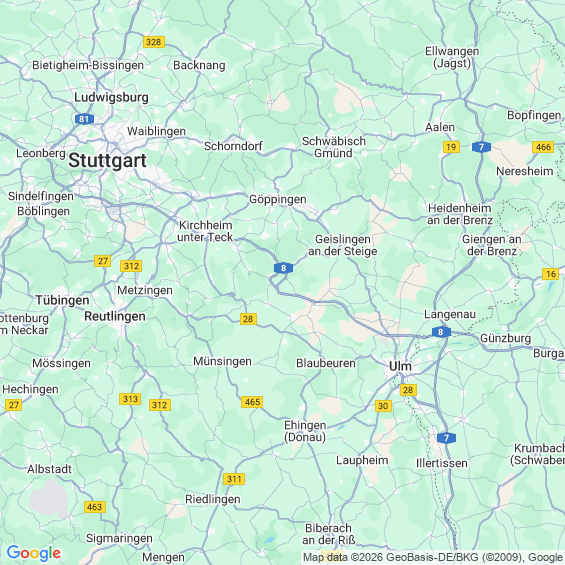Click the Google logo

(x=34, y=553)
